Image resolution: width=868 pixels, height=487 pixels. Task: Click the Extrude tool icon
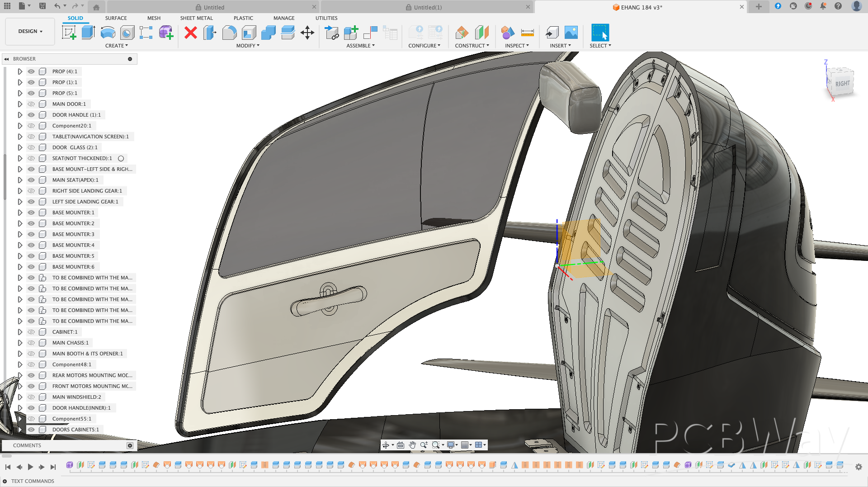click(x=88, y=33)
